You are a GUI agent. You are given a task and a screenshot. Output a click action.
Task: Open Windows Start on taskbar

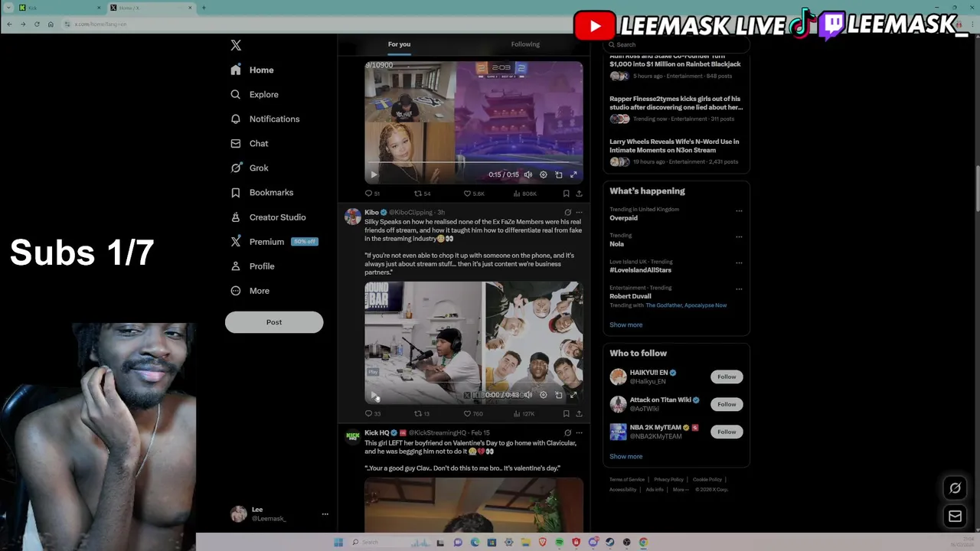[338, 542]
